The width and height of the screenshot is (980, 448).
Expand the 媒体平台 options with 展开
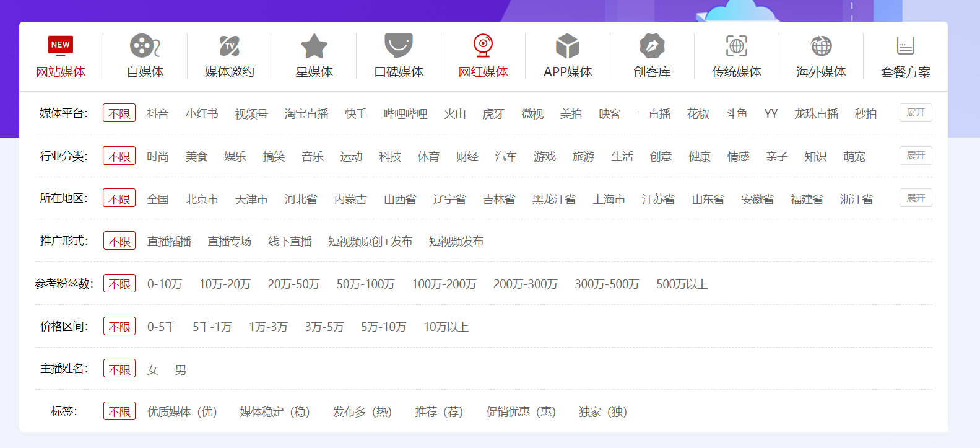click(x=916, y=113)
